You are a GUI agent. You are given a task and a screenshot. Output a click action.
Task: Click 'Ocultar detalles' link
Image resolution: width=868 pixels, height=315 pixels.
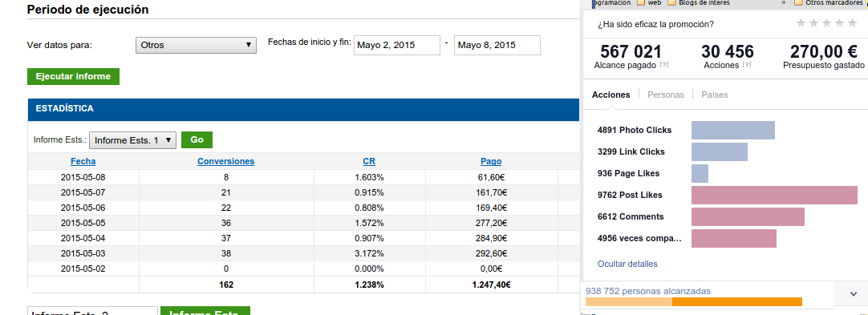pos(627,264)
